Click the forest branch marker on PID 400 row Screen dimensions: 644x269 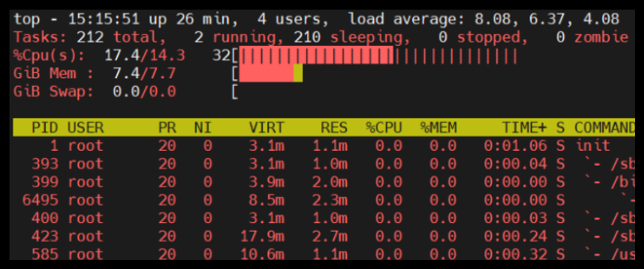coord(592,217)
